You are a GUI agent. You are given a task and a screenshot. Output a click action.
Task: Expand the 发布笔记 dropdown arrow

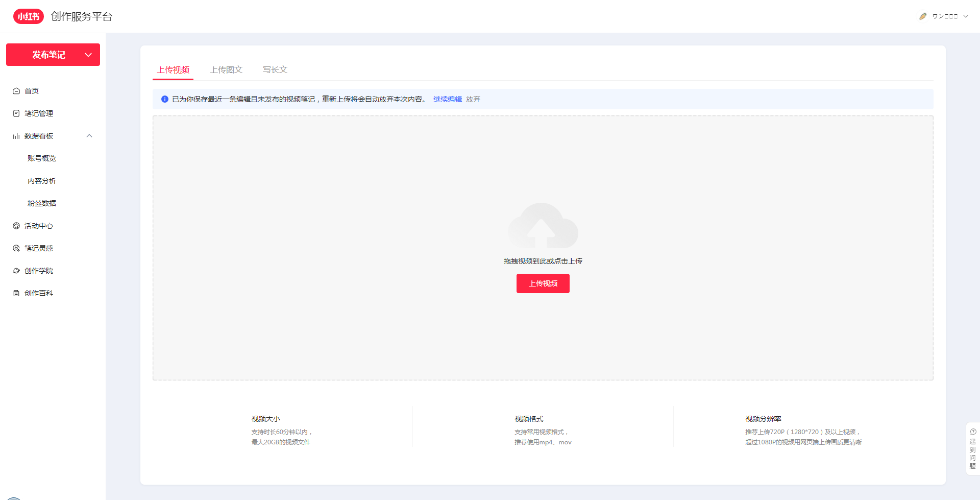pos(88,55)
